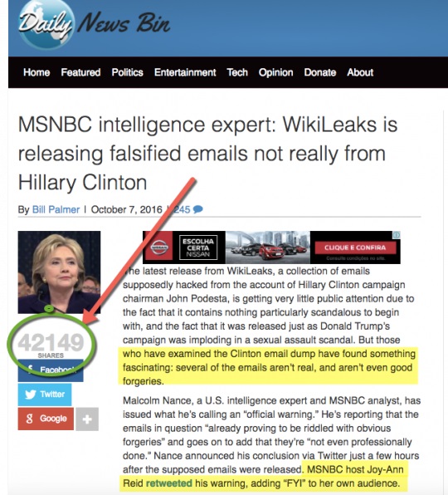
Task: Open the Politics menu item
Action: [128, 72]
